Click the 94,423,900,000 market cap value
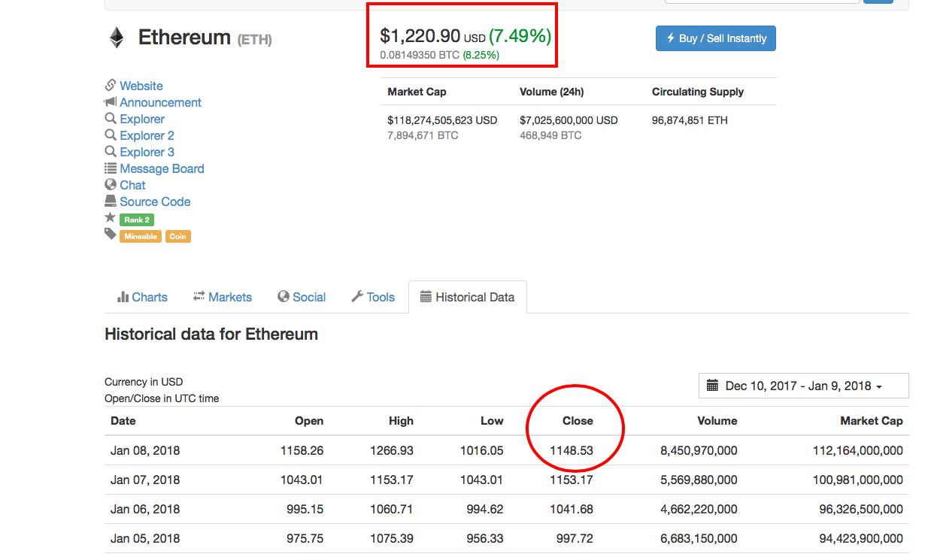The width and height of the screenshot is (928, 560). click(x=861, y=538)
